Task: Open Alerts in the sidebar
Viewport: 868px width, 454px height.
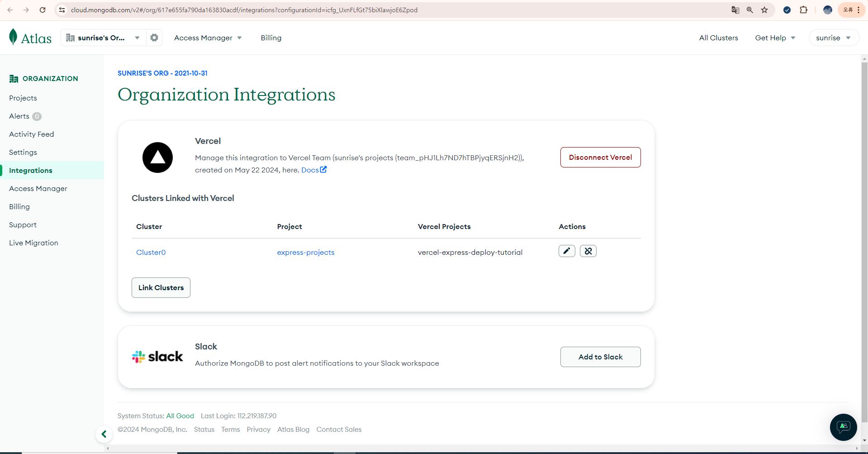Action: [x=19, y=116]
